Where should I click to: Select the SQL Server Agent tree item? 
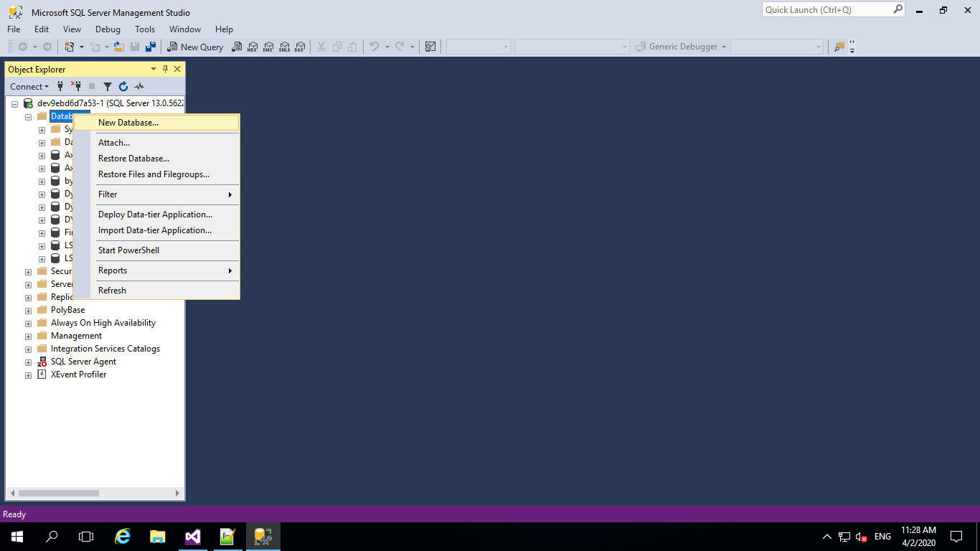(83, 362)
